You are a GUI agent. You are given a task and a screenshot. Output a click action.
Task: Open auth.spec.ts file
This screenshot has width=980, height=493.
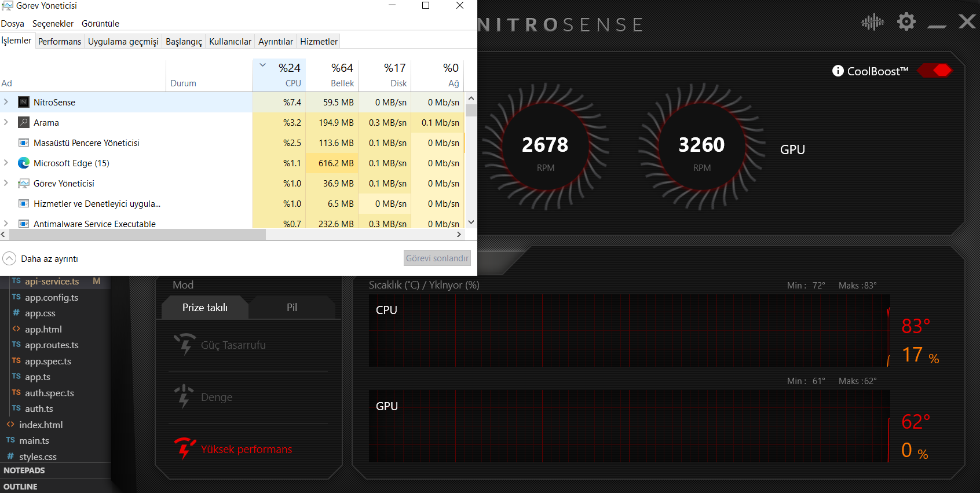tap(49, 393)
